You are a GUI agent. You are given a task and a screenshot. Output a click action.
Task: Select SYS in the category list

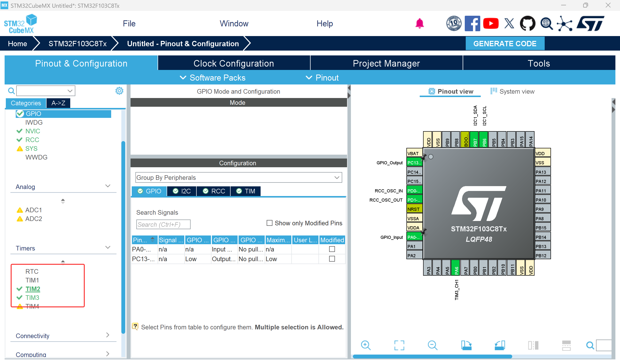pyautogui.click(x=31, y=149)
